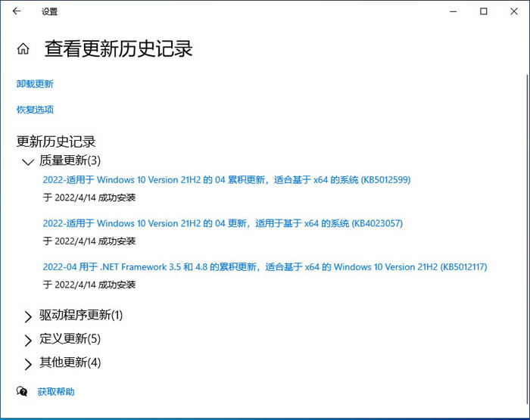The image size is (530, 420).
Task: Click the 更新历史记录 heading
Action: pyautogui.click(x=56, y=142)
